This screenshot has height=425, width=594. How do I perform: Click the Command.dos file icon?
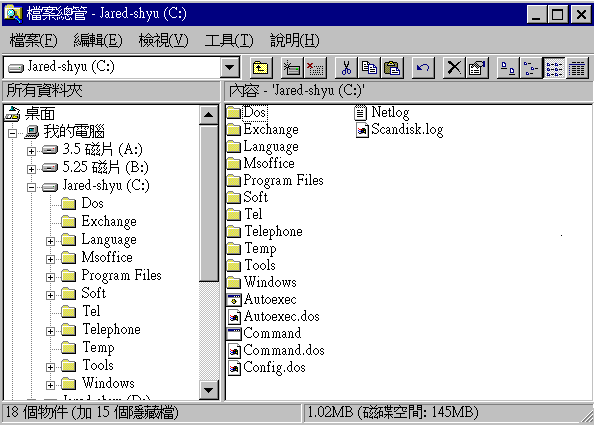coord(234,351)
